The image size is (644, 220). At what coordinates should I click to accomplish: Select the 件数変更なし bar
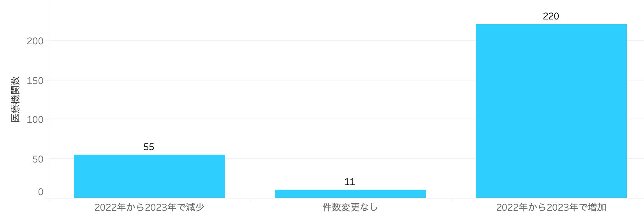pos(350,194)
